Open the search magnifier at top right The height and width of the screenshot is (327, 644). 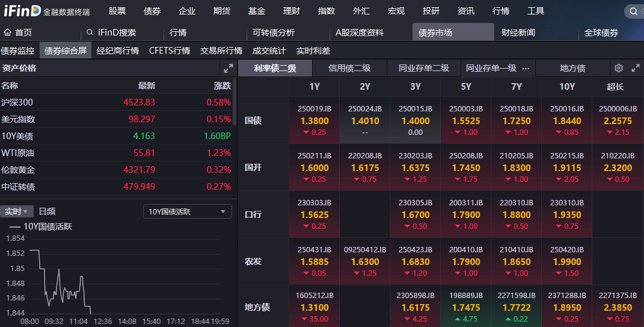[x=634, y=11]
